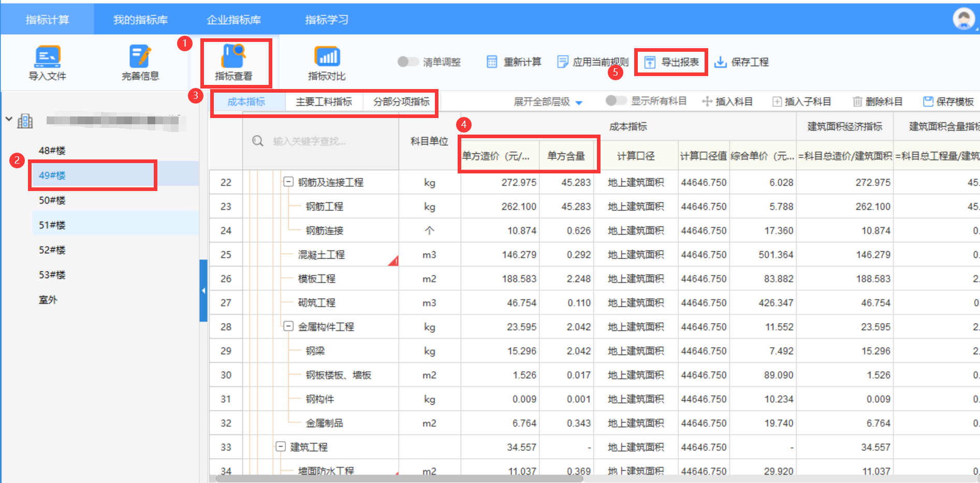Click the 钢板楼板、墙板 row name
Screen dimensions: 980x483
tap(339, 375)
